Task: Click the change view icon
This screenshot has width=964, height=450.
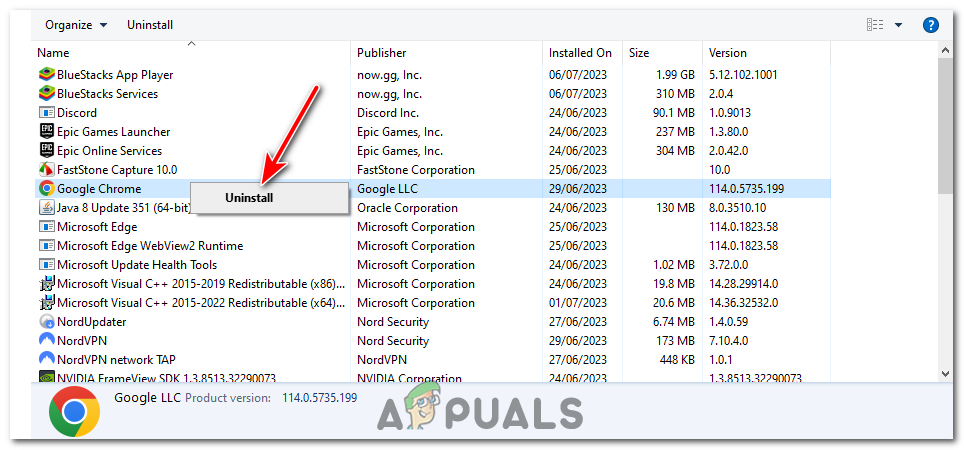Action: coord(874,25)
